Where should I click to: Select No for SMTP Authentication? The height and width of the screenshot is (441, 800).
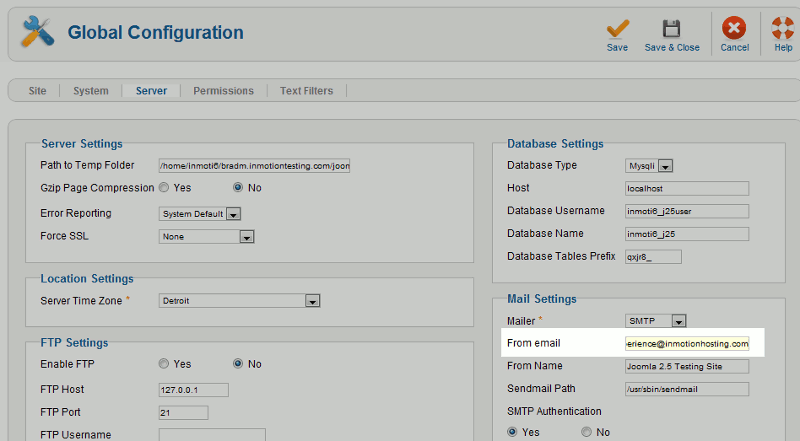click(x=586, y=432)
